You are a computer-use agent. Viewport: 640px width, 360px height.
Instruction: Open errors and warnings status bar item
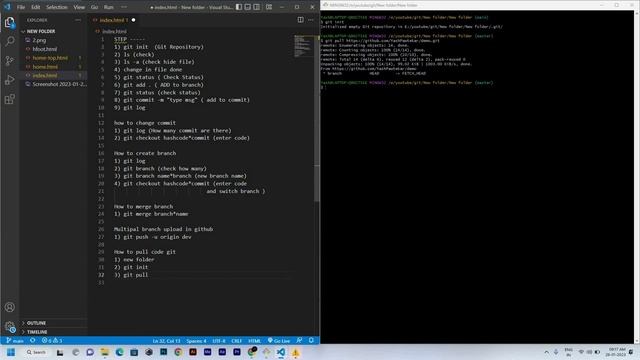point(52,340)
